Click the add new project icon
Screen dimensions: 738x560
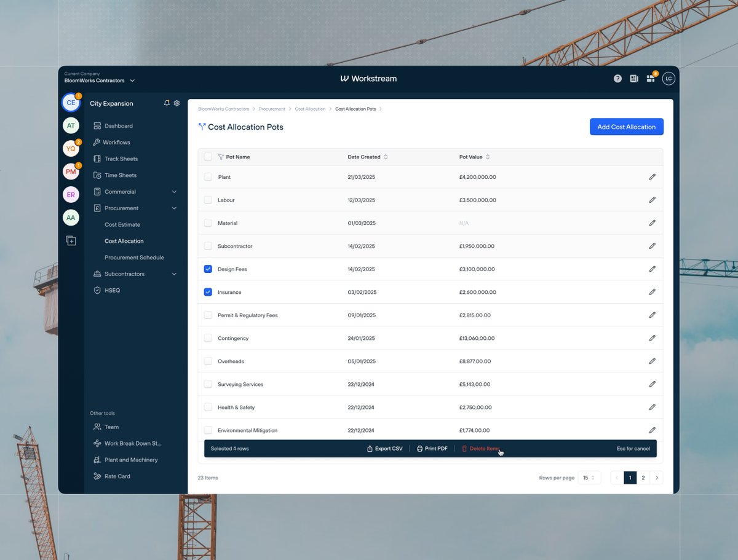71,241
